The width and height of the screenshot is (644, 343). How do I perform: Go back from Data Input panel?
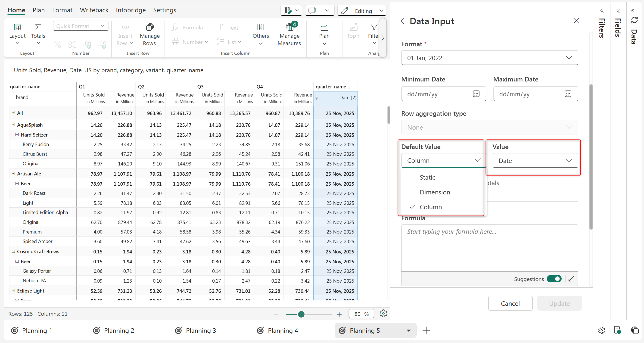(x=402, y=21)
